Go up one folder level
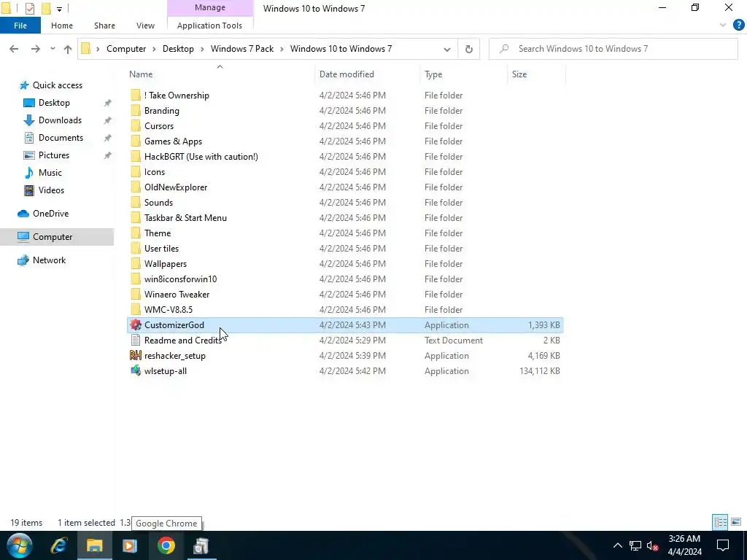This screenshot has width=747, height=560. pos(68,49)
